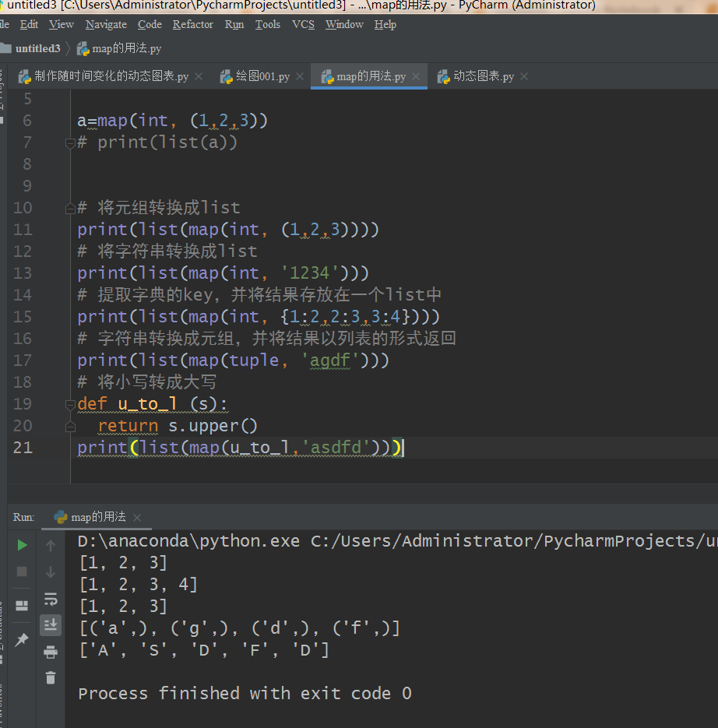Toggle scroll to end of output
718x728 pixels.
[x=51, y=625]
